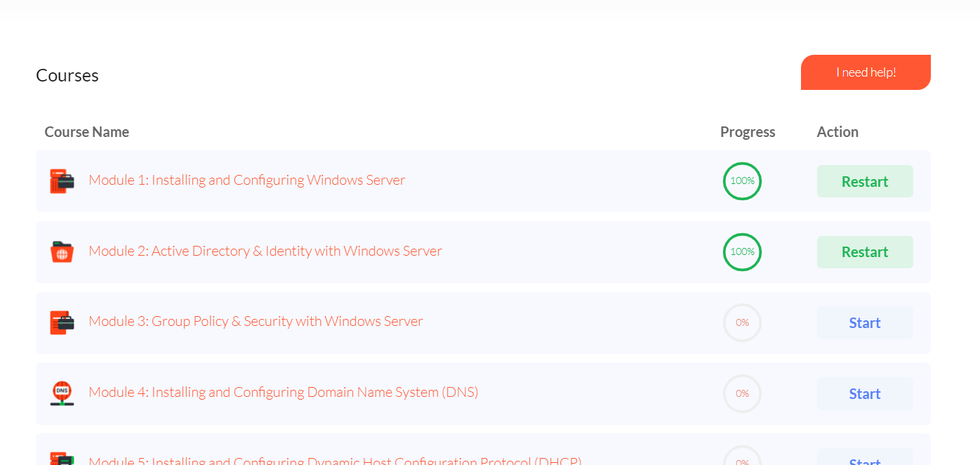Open Module 2: Active Directory & Identity link
Viewport: 980px width, 465px height.
click(x=265, y=251)
